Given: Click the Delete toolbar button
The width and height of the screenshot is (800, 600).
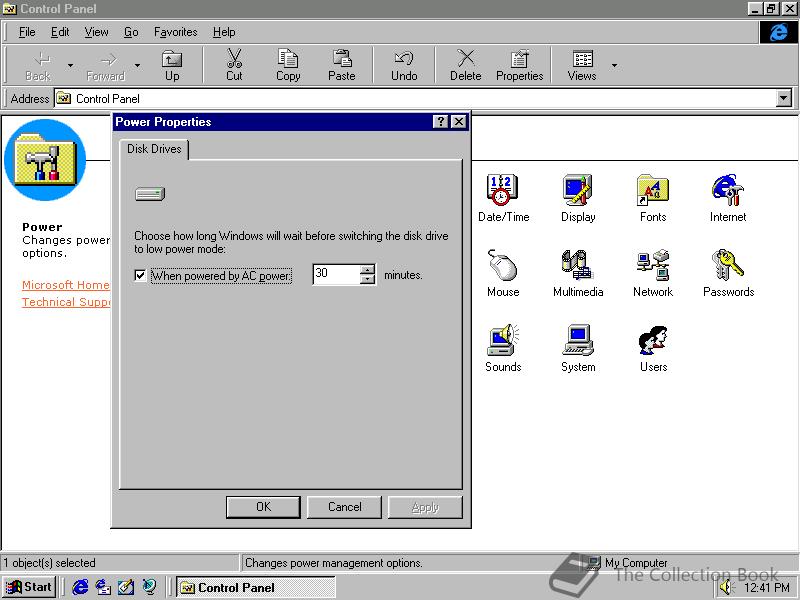Looking at the screenshot, I should pyautogui.click(x=465, y=65).
